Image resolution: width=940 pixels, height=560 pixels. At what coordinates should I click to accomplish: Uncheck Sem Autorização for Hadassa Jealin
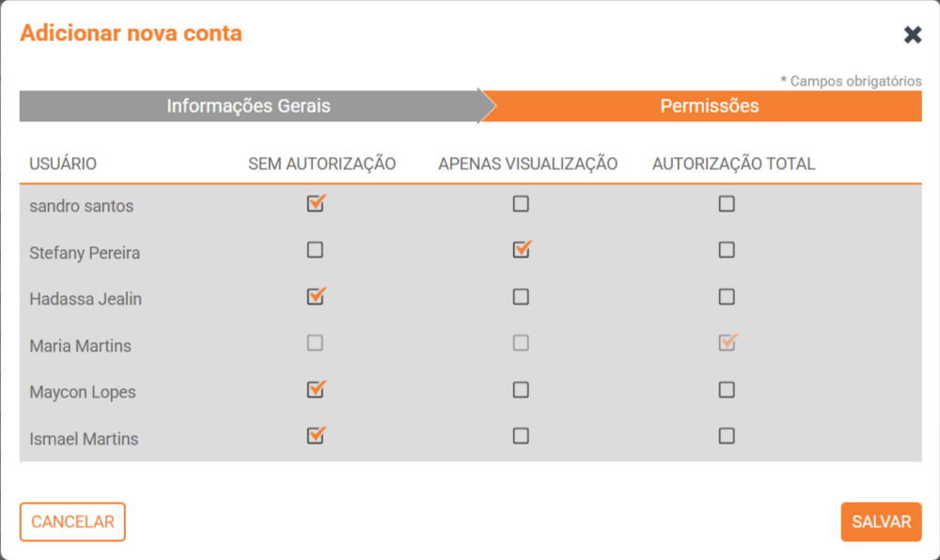coord(315,297)
